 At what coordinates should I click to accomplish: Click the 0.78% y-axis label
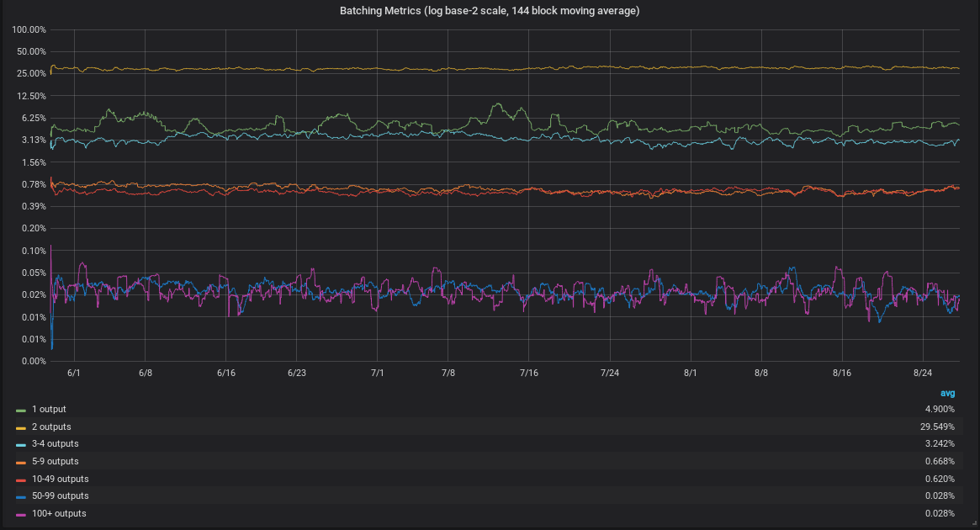coord(34,183)
